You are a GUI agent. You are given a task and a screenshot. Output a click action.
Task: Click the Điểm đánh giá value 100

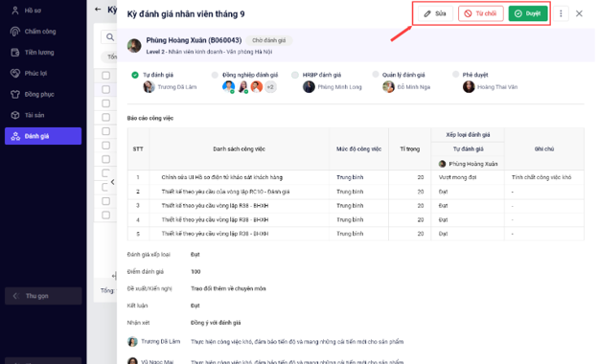(x=195, y=272)
